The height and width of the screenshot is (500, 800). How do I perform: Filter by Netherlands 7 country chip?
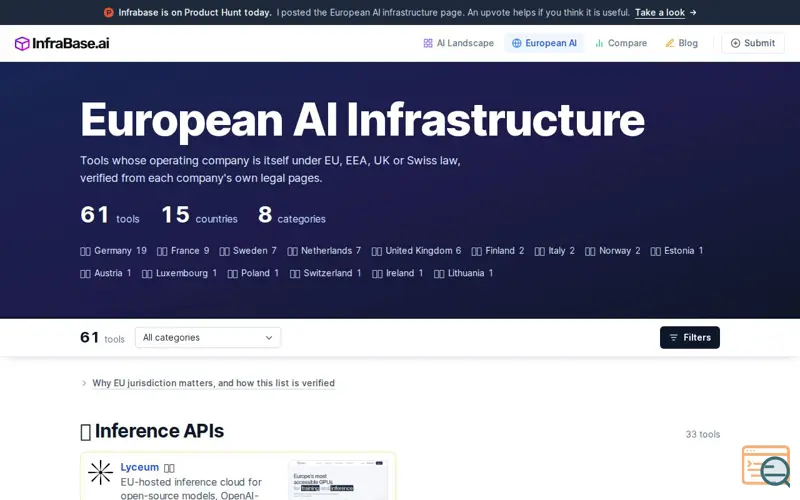tap(324, 251)
